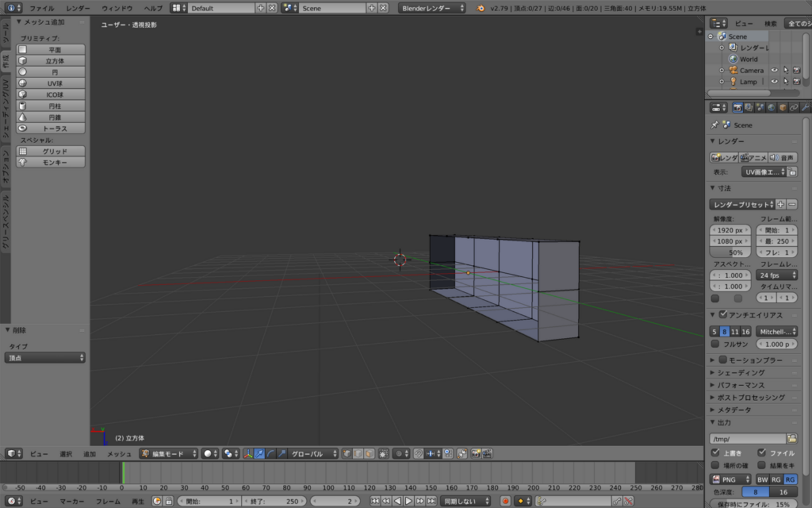Open the mesh (メッシュ) menu in 3D header
812x508 pixels.
119,454
